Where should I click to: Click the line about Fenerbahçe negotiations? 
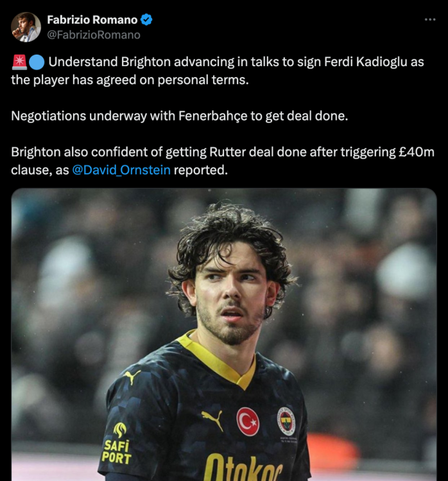tap(180, 116)
